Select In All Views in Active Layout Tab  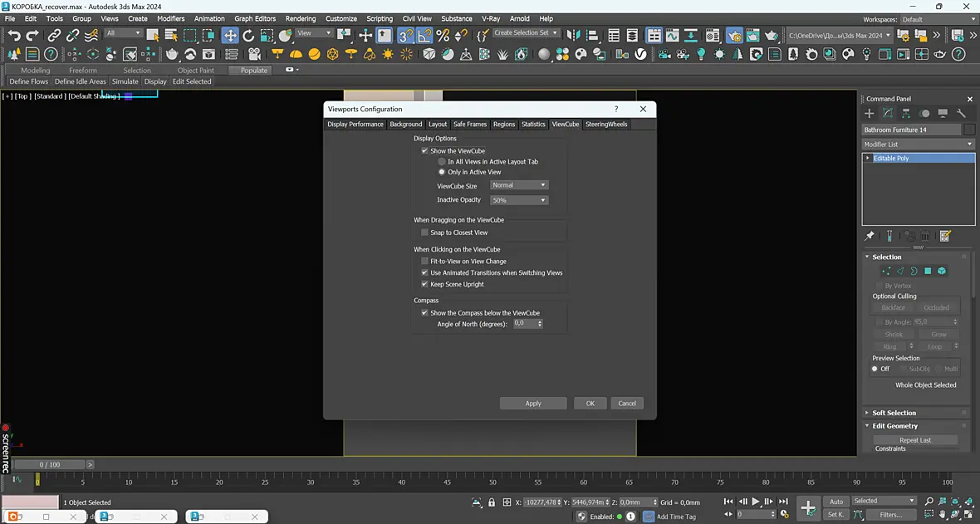[441, 161]
